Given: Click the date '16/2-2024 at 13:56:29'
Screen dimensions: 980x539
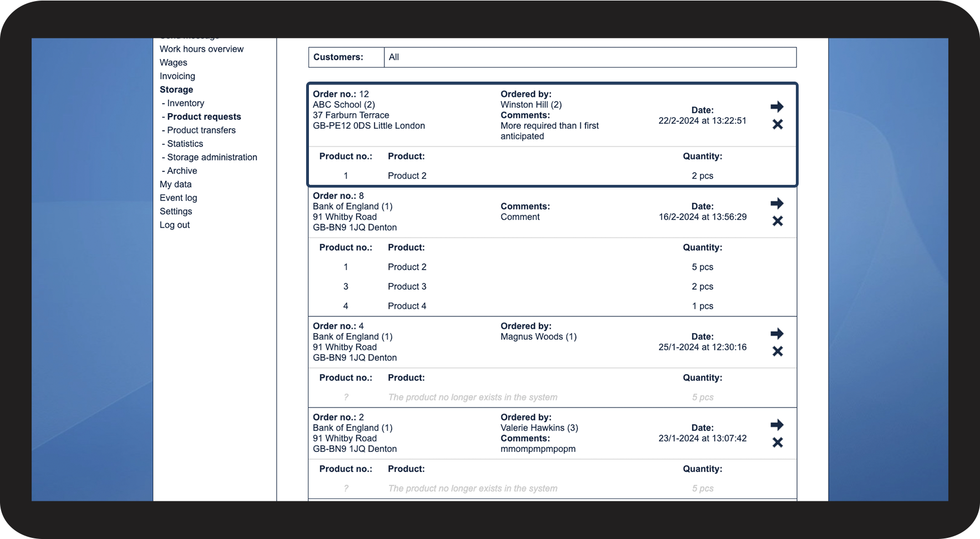Looking at the screenshot, I should (703, 217).
